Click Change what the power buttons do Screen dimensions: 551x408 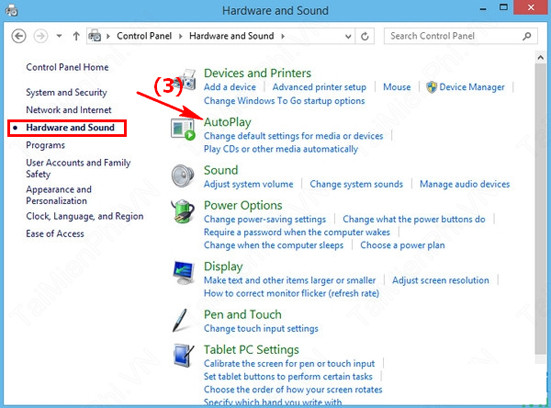(x=414, y=219)
